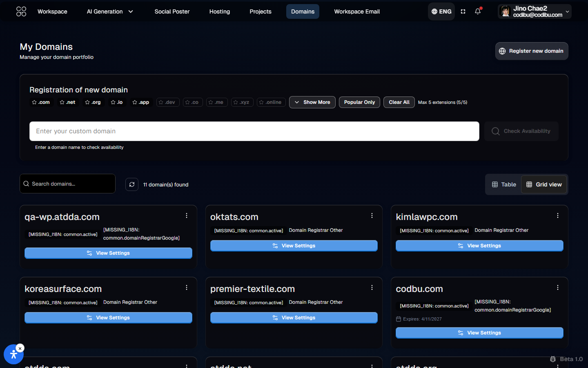Go to Social Poster
The height and width of the screenshot is (368, 588).
[x=172, y=11]
